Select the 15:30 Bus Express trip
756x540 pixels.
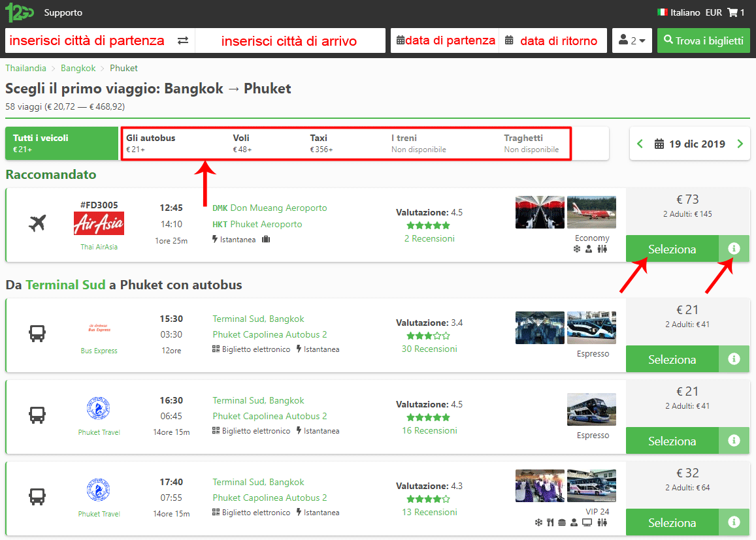click(672, 359)
